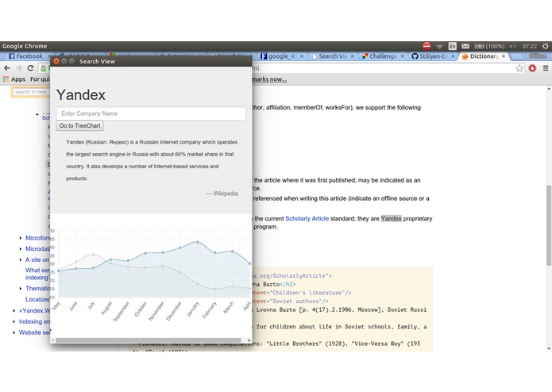Click the scroll-left arrow in Search View
The height and width of the screenshot is (392, 552).
point(53,340)
